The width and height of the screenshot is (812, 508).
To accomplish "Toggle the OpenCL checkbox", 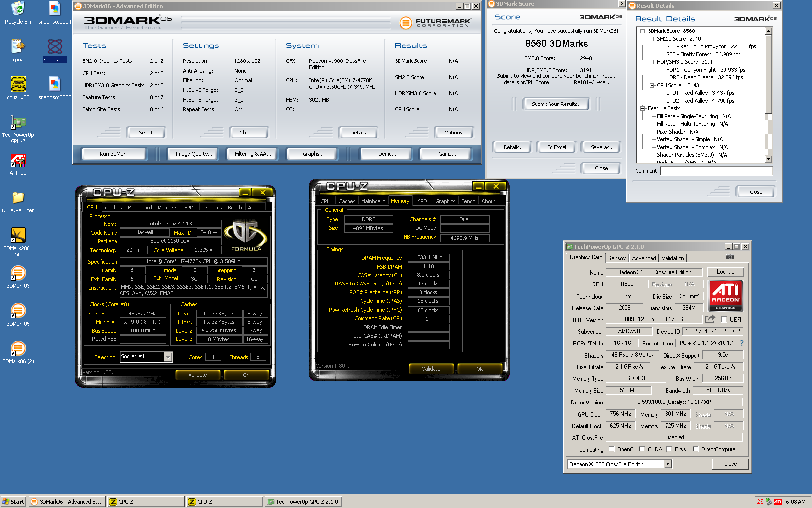I will click(611, 449).
